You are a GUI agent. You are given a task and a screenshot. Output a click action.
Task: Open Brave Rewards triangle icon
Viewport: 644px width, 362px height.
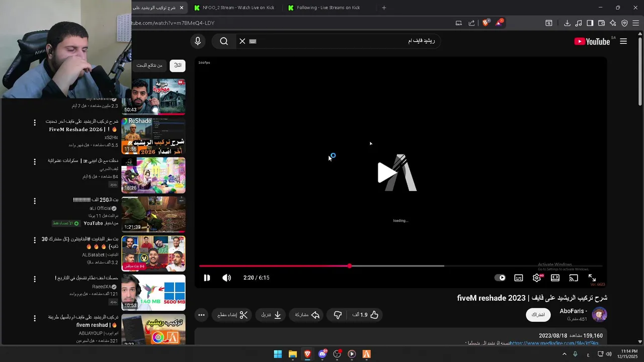pos(499,23)
